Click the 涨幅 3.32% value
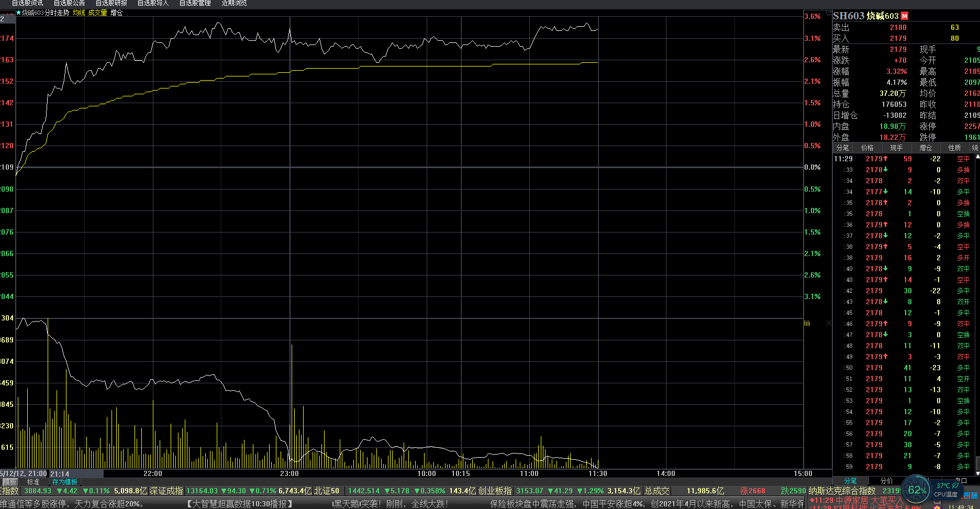The image size is (980, 509). (x=897, y=71)
